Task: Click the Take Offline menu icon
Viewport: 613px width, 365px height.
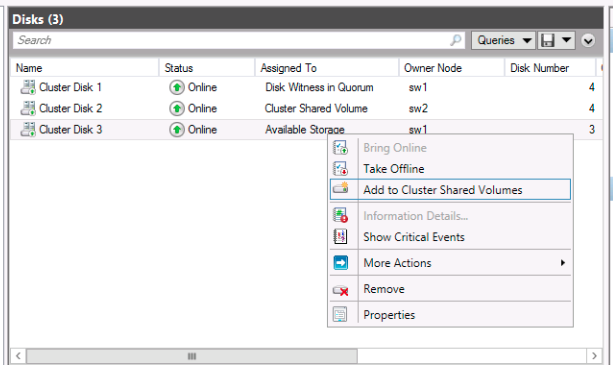Action: [340, 169]
